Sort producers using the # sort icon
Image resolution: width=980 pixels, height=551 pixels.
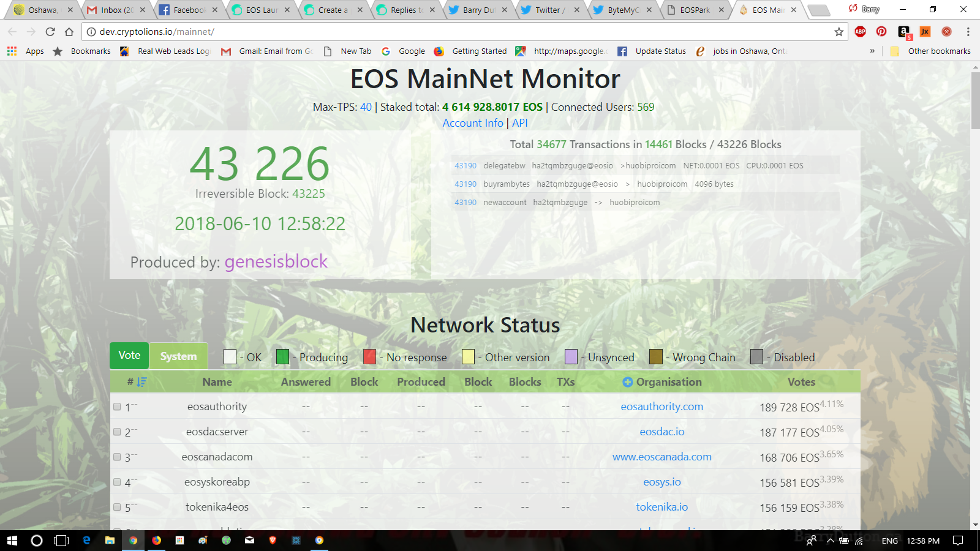[x=142, y=382]
